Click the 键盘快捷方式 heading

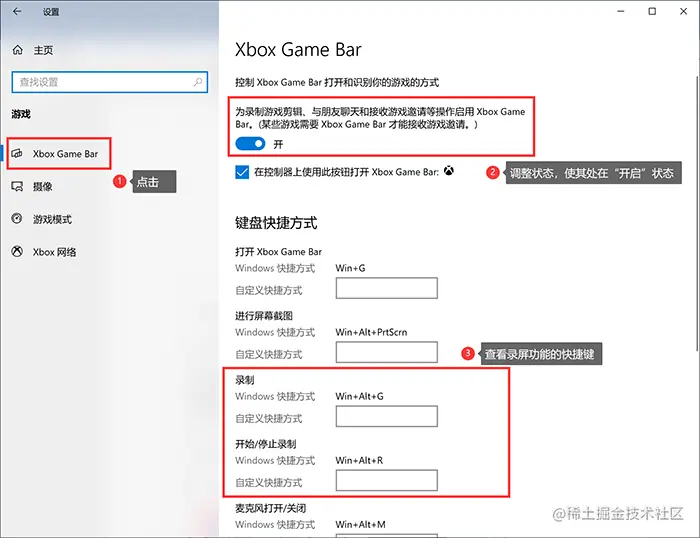(x=276, y=222)
